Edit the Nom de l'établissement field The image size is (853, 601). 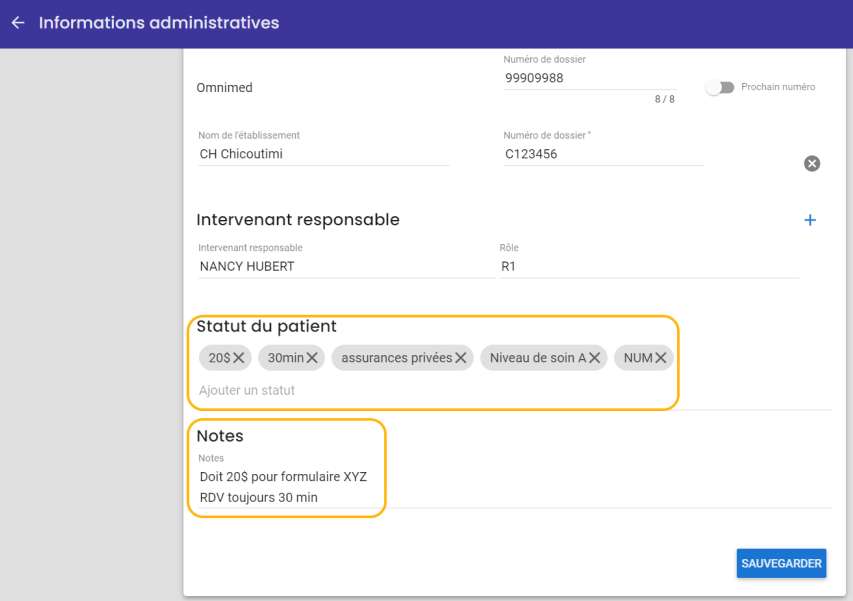[x=324, y=154]
